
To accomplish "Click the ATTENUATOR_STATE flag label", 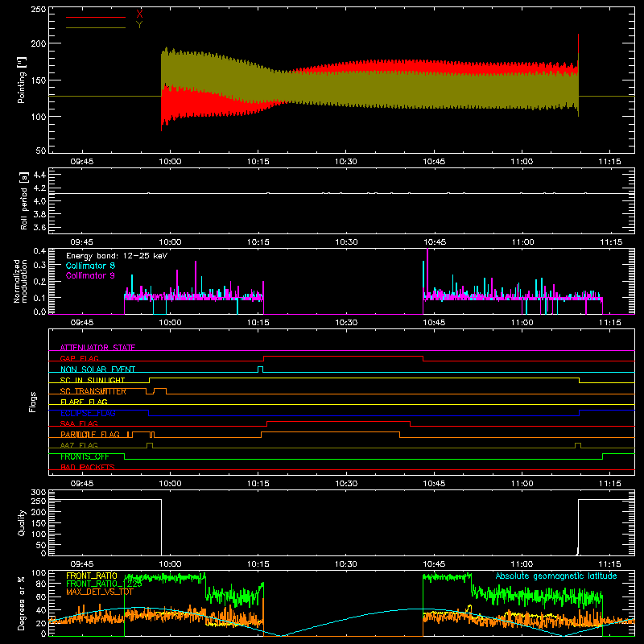I will pos(97,348).
